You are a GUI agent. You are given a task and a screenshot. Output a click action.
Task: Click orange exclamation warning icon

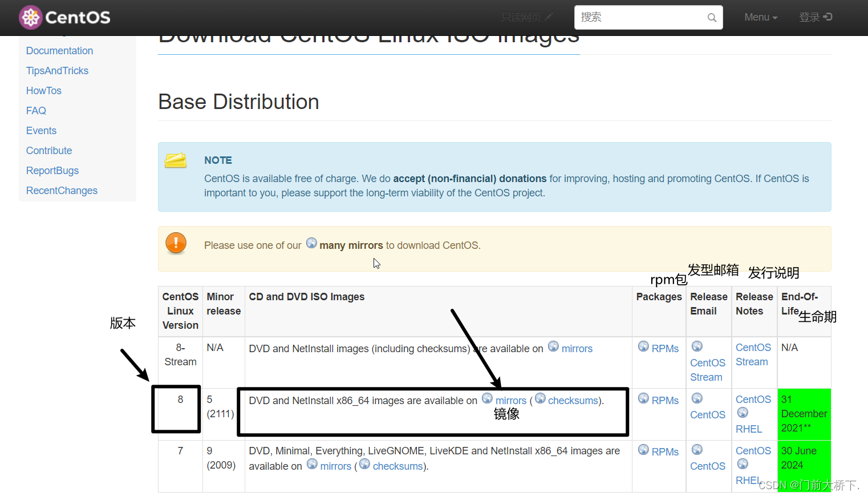tap(176, 243)
